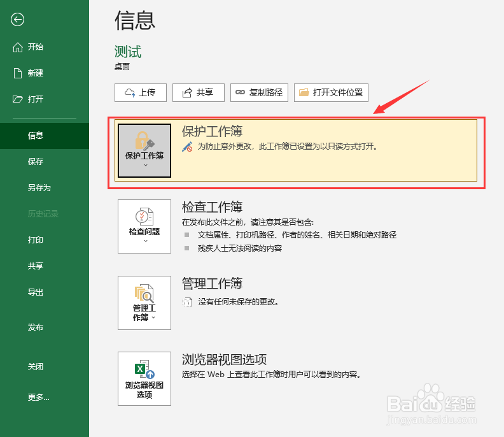Click the lock and key icon
Image resolution: width=504 pixels, height=437 pixels.
pos(144,141)
